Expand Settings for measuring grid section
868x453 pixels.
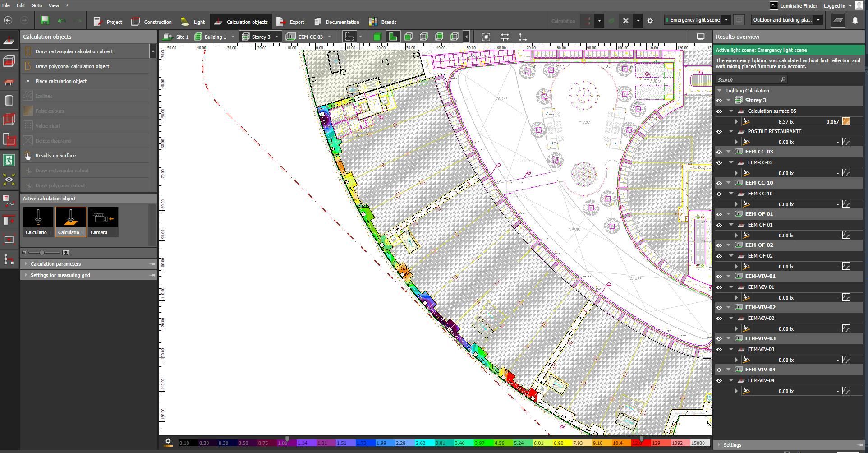pos(60,275)
